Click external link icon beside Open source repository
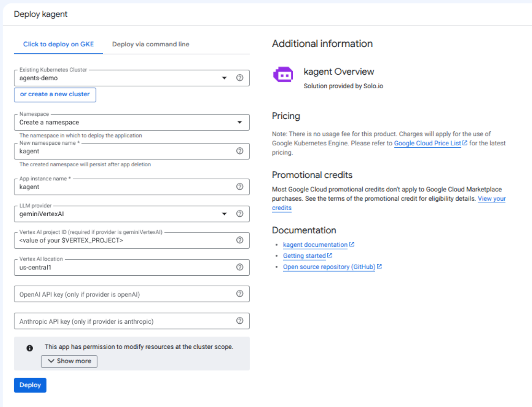The width and height of the screenshot is (532, 407). pyautogui.click(x=379, y=266)
